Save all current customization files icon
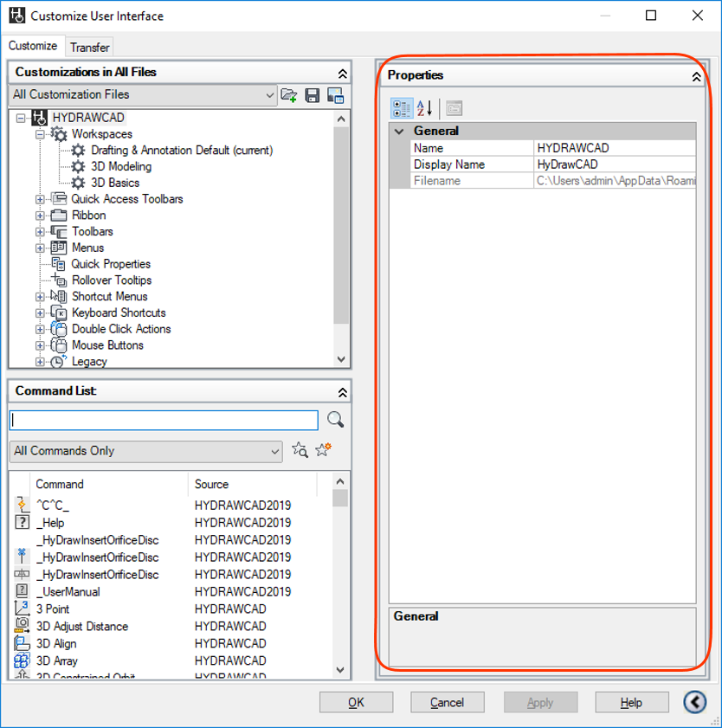The width and height of the screenshot is (722, 728). [312, 95]
